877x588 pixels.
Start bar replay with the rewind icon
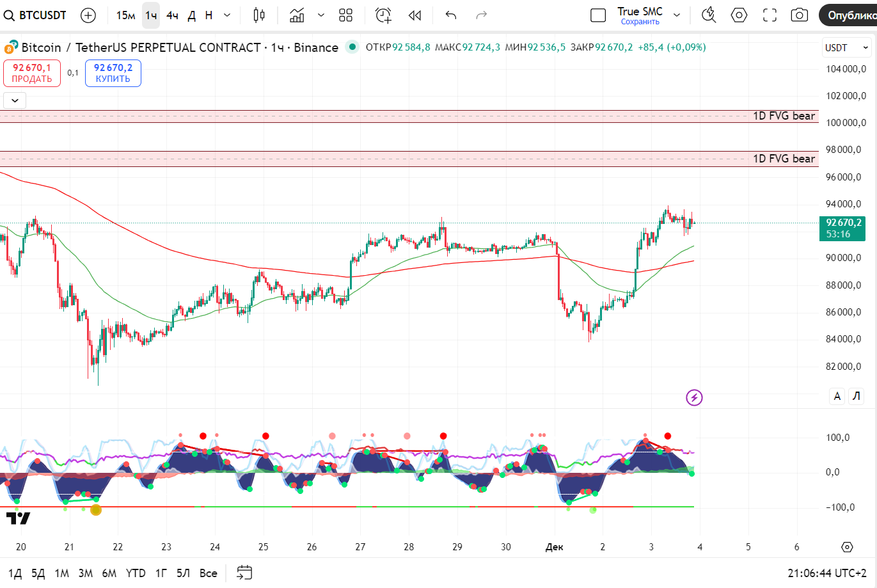414,15
